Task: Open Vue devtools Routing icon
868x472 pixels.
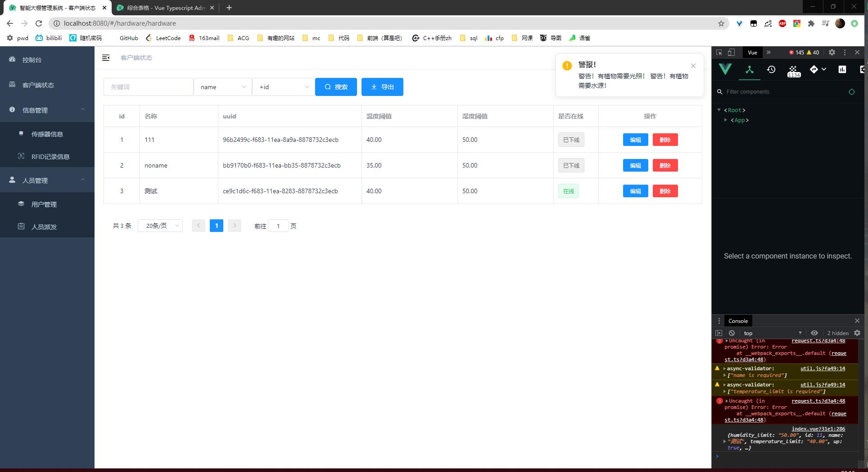Action: click(x=814, y=69)
